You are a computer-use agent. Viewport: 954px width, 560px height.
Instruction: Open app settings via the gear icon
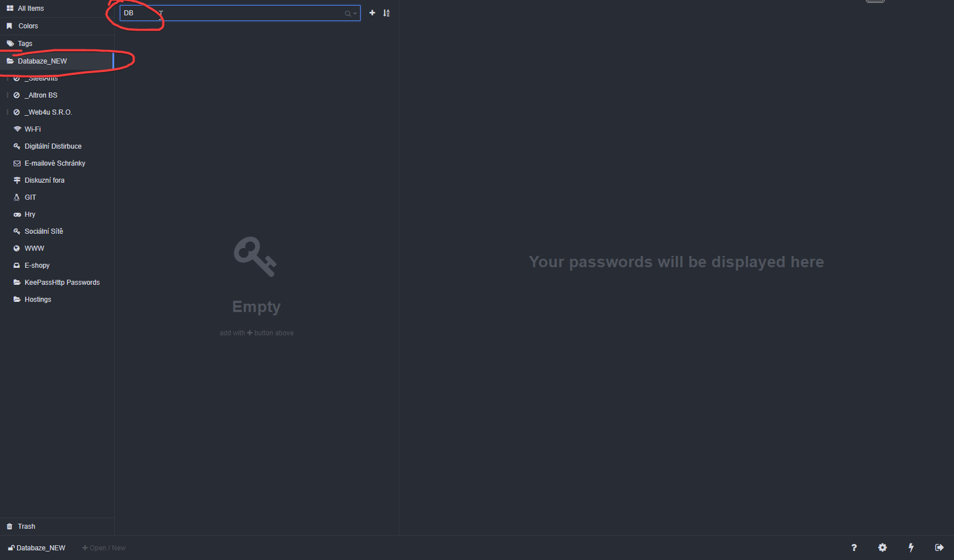point(882,548)
